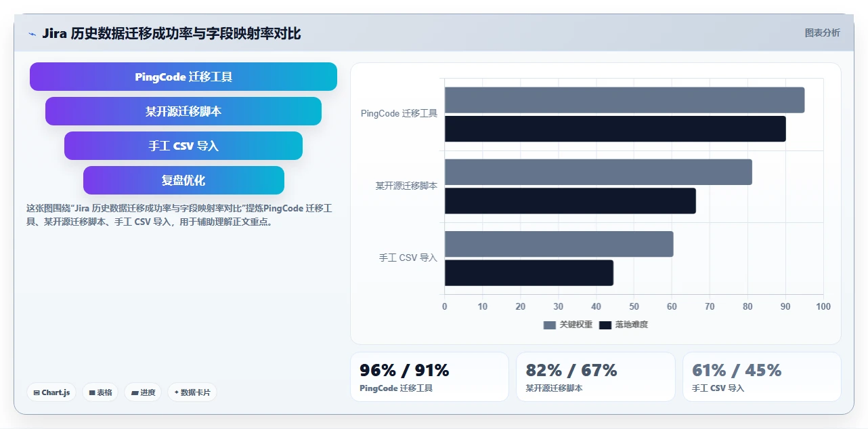Screen dimensions: 868x429
Task: Click the gray 某开源迁移脚本 bar
Action: [x=598, y=172]
